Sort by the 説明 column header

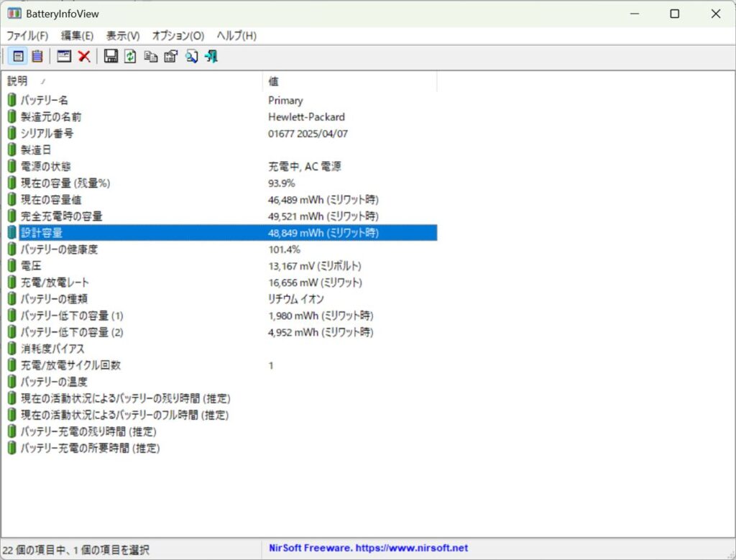[x=129, y=81]
